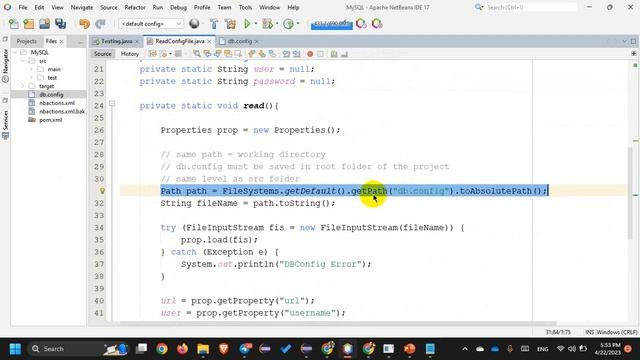Click the Search field in title bar
The image size is (640, 360).
tap(531, 7)
